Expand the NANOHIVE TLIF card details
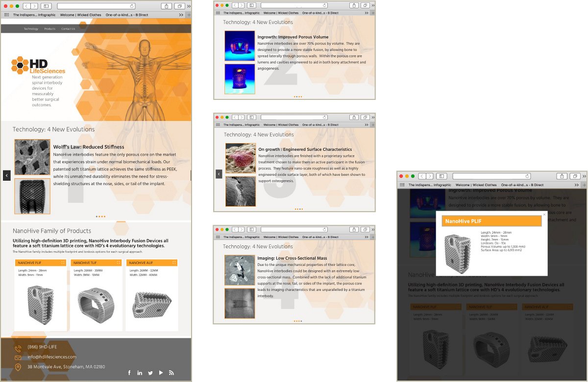Screen dimensions: 588x382 pyautogui.click(x=119, y=263)
